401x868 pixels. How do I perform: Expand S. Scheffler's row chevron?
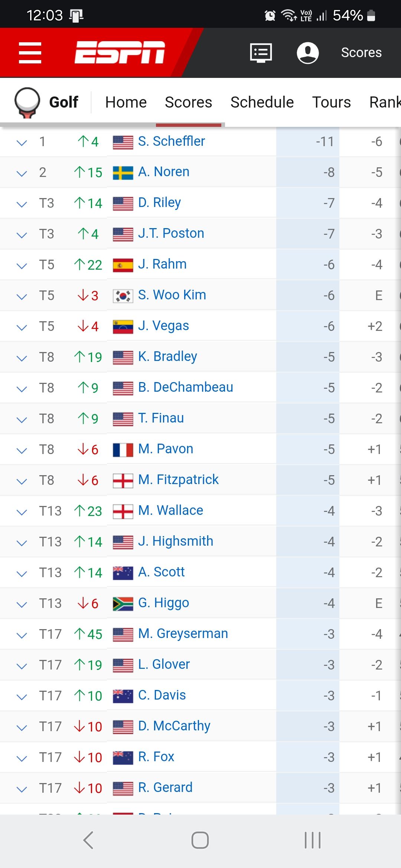click(22, 142)
